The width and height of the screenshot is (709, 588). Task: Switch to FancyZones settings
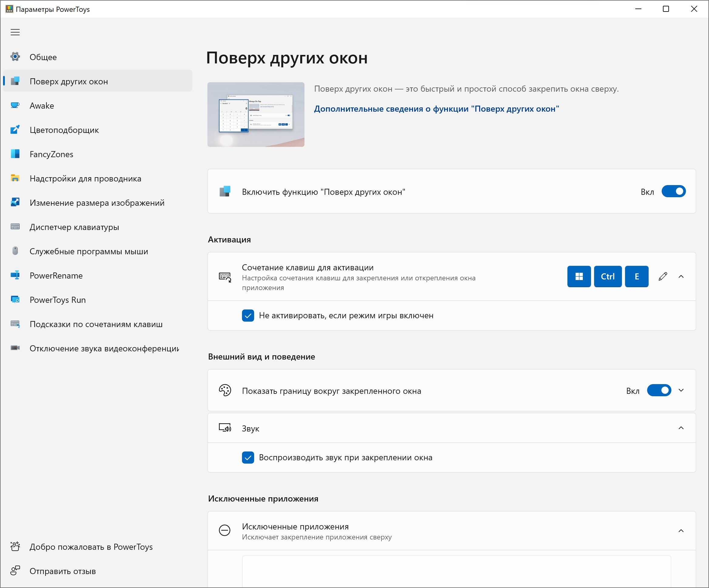click(x=98, y=154)
